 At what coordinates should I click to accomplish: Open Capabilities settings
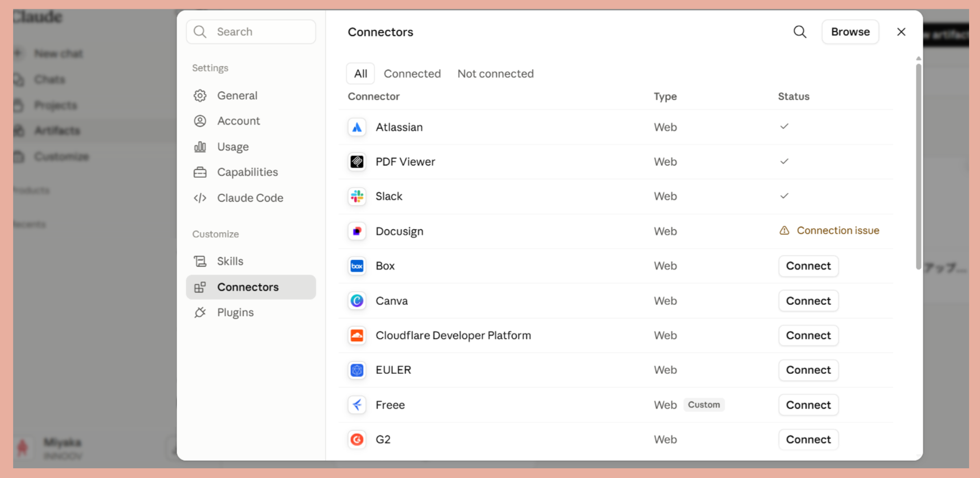tap(251, 172)
